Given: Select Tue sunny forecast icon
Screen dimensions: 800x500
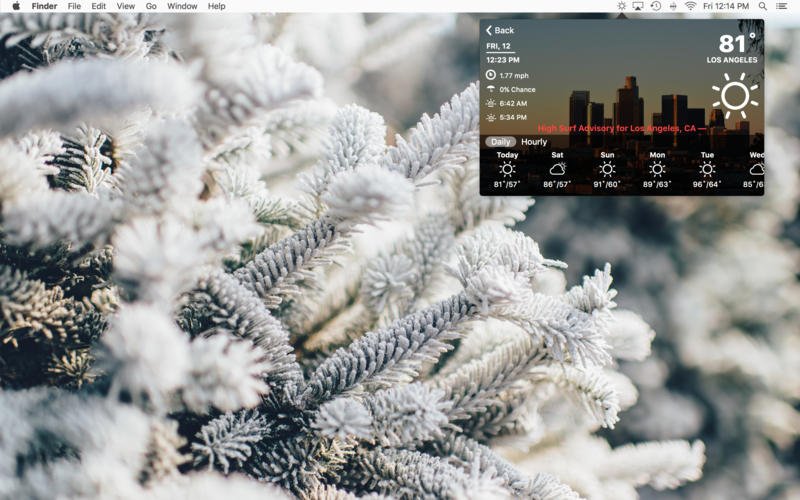Looking at the screenshot, I should click(707, 169).
